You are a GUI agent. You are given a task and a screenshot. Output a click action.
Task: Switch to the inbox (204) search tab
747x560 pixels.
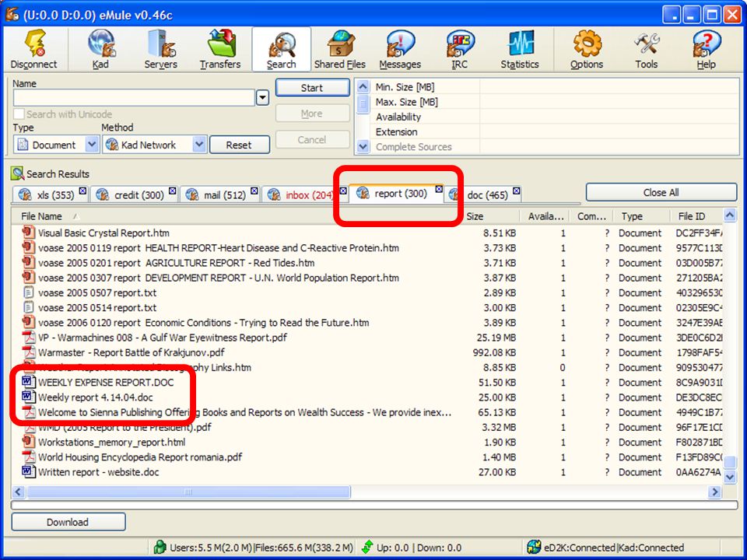(305, 194)
